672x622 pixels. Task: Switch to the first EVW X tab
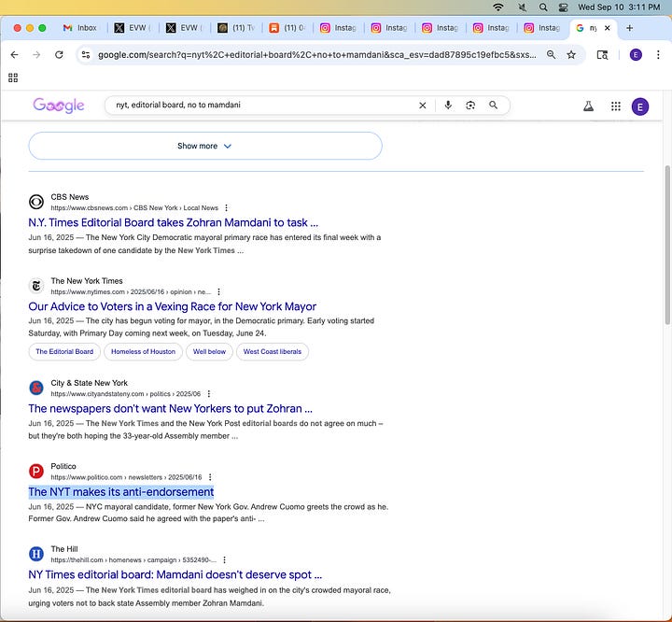(133, 28)
